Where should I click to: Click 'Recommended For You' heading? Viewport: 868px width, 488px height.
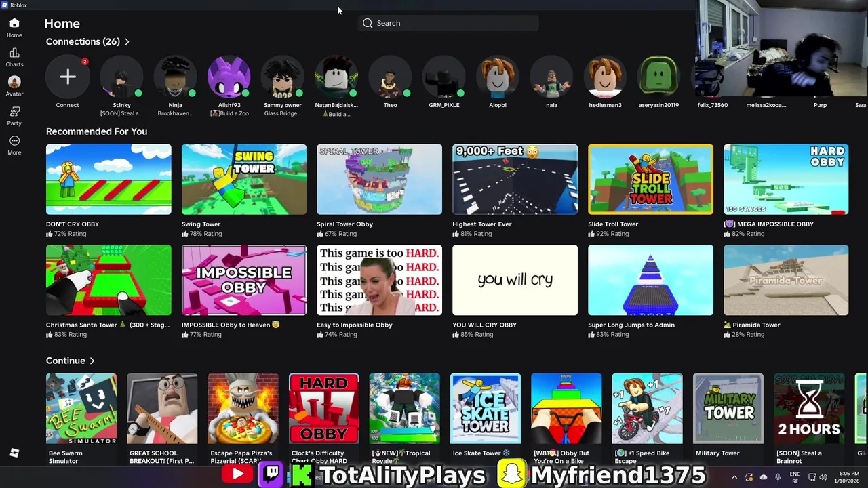[96, 131]
